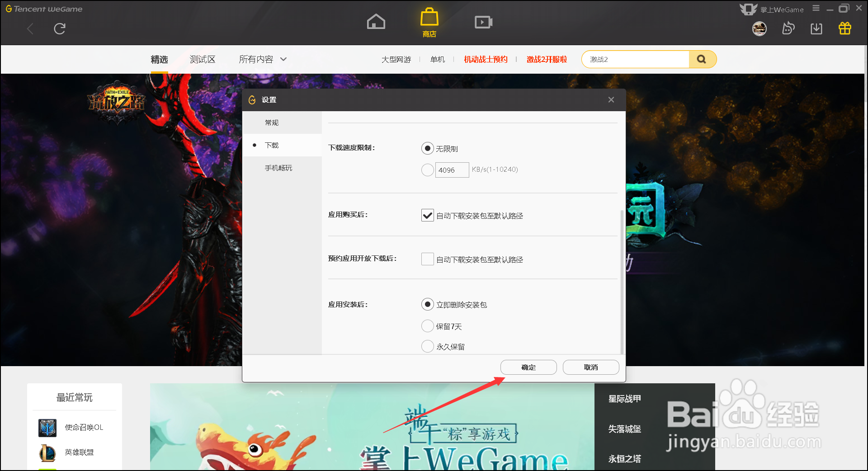Click the 掌上WeGame mobile app icon
The height and width of the screenshot is (471, 868).
pyautogui.click(x=748, y=9)
